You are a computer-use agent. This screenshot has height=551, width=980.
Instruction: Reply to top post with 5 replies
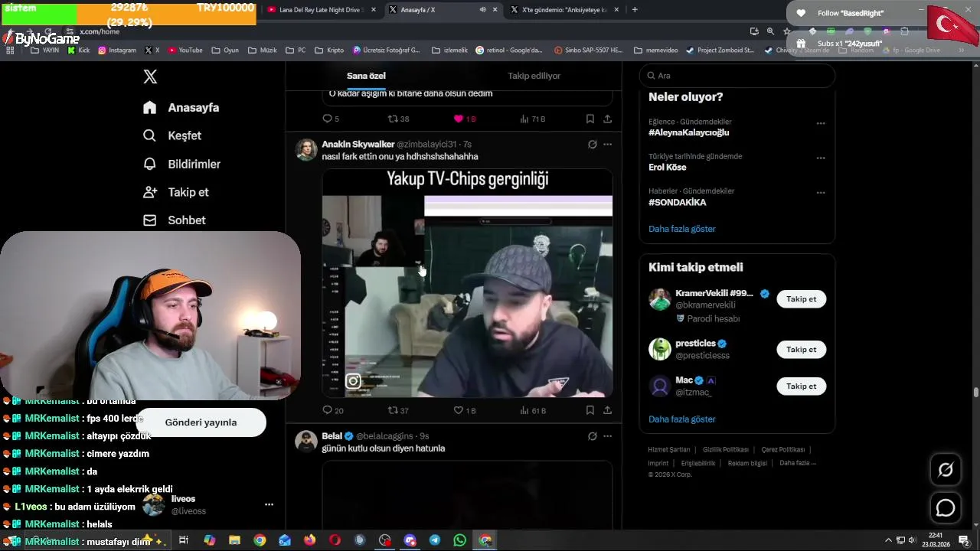(x=331, y=119)
